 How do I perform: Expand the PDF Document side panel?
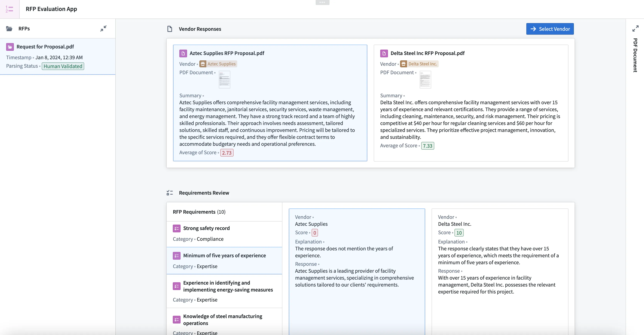pos(635,28)
